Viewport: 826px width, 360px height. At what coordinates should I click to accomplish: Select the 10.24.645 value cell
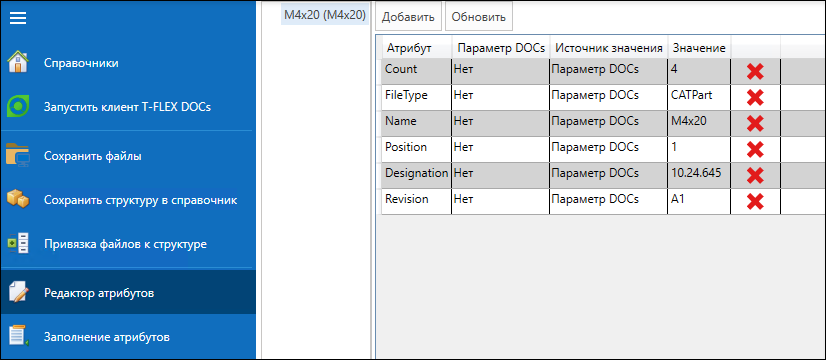pyautogui.click(x=699, y=175)
